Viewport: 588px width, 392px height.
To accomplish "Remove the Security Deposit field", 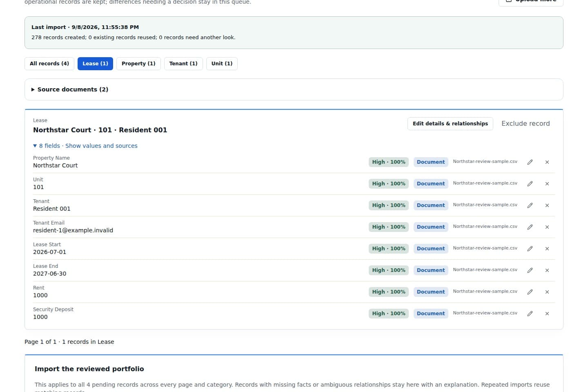I will click(547, 314).
